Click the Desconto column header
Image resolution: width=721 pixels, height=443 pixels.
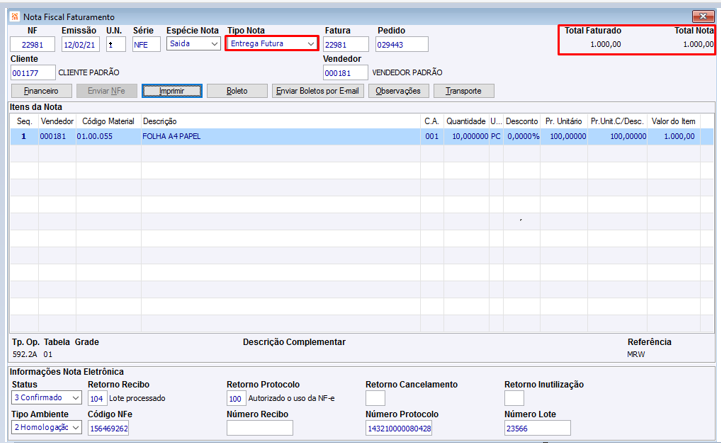pos(522,121)
